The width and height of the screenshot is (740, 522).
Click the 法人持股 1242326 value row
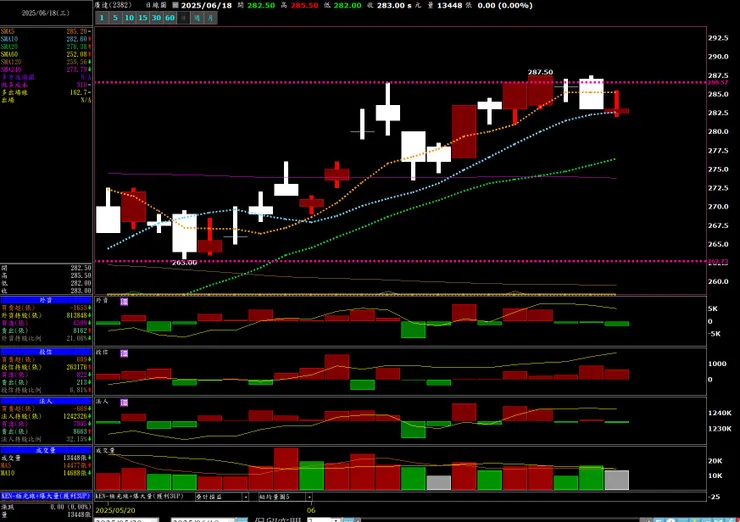[x=46, y=416]
